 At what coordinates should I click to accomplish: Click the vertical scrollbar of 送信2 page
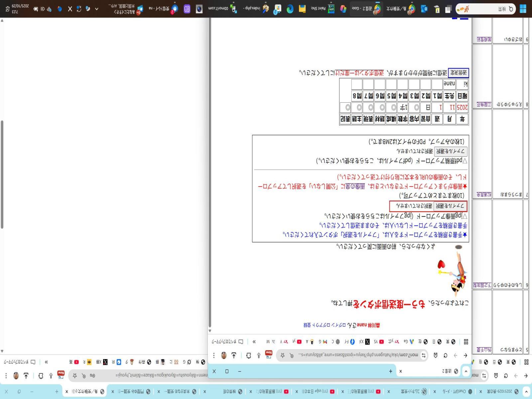pyautogui.click(x=210, y=166)
